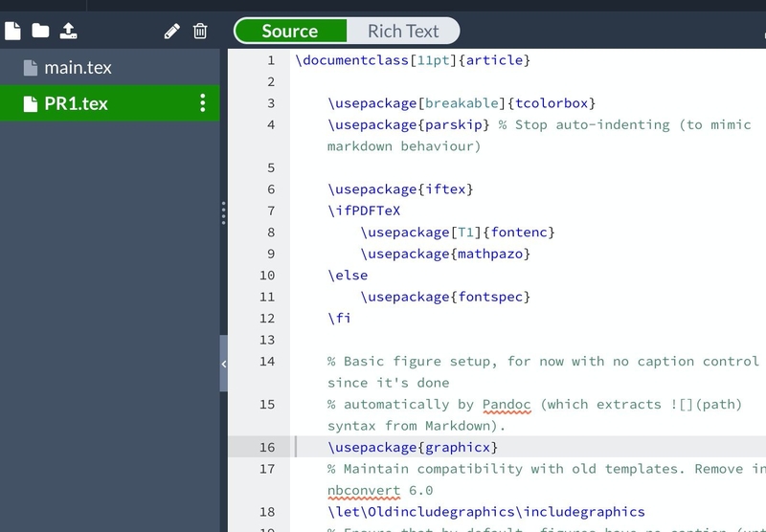The image size is (766, 532).
Task: Click line number 1 in gutter
Action: (271, 60)
